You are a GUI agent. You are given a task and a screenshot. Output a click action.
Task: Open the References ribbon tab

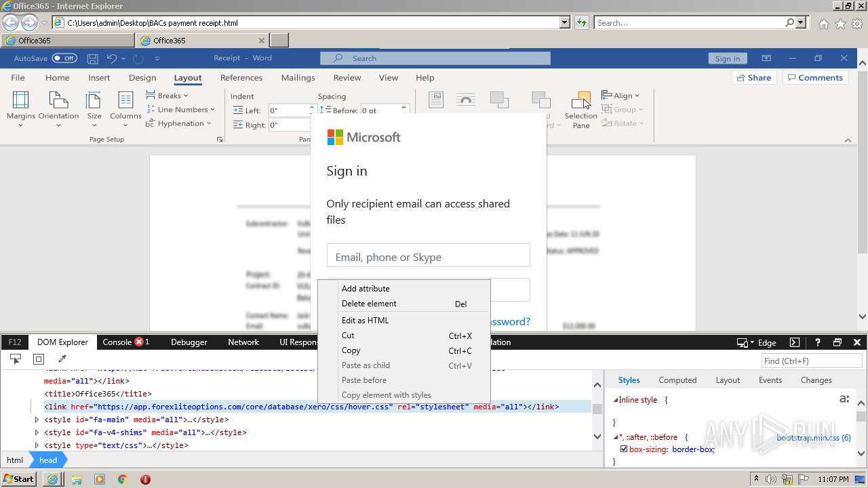click(241, 77)
